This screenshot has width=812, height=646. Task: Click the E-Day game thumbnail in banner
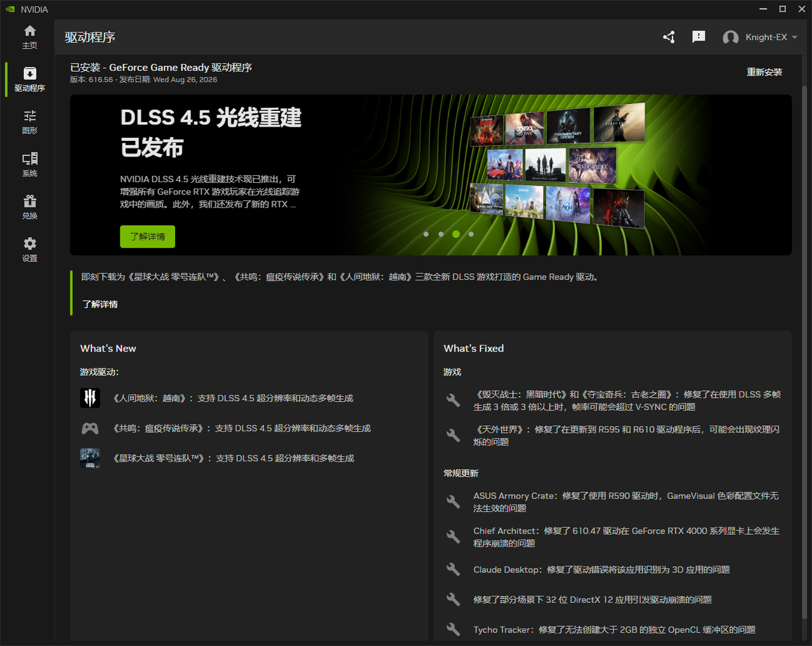pyautogui.click(x=487, y=130)
